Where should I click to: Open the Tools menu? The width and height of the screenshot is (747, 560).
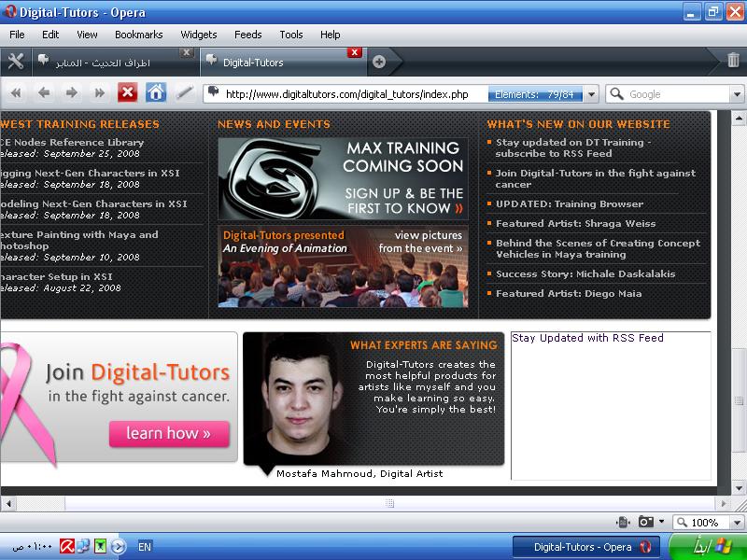coord(290,35)
